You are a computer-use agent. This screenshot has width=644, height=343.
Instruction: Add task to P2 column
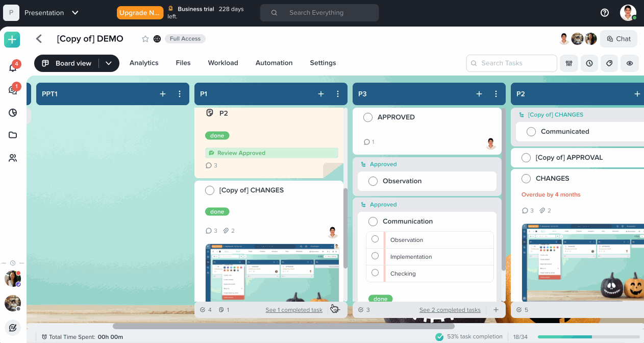click(x=637, y=94)
